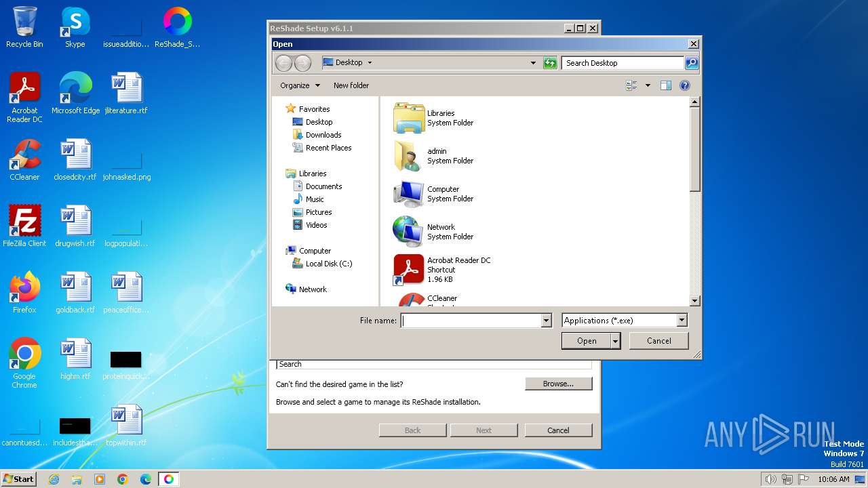Select Documents library
Viewport: 868px width, 488px height.
[323, 186]
